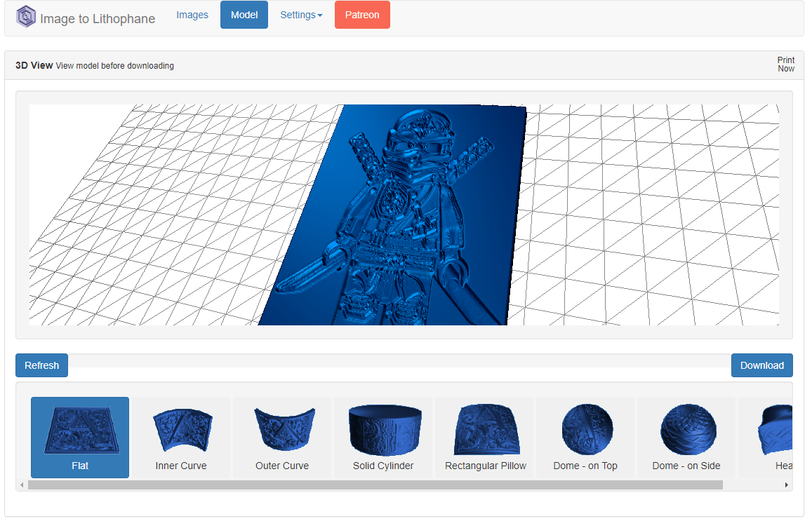This screenshot has width=812, height=521.
Task: Click the scroll left arrow in shape list
Action: click(22, 485)
